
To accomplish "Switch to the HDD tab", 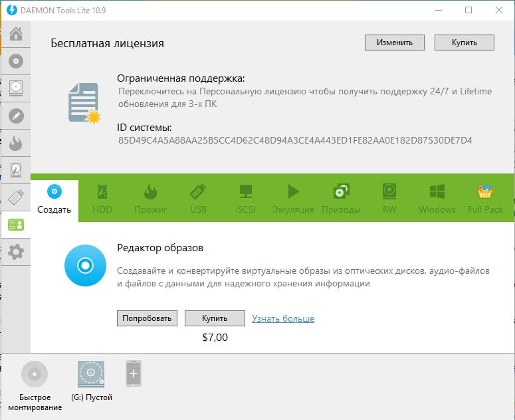I will pos(102,199).
